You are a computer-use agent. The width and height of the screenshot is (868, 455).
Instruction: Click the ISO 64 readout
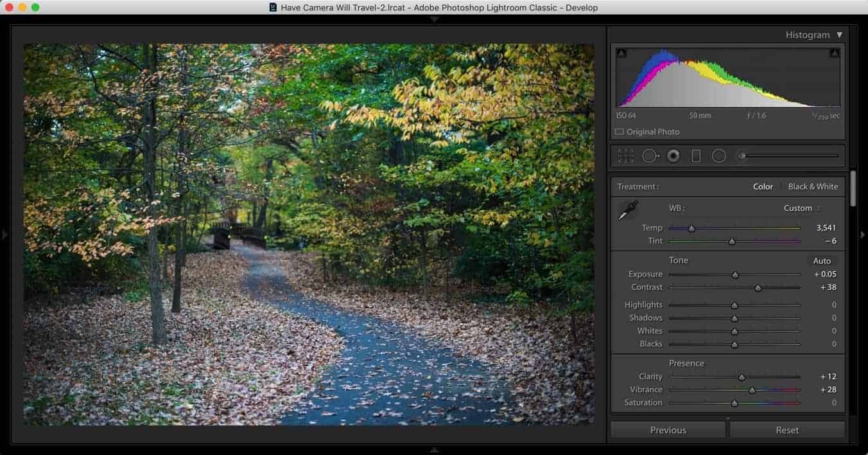click(625, 116)
